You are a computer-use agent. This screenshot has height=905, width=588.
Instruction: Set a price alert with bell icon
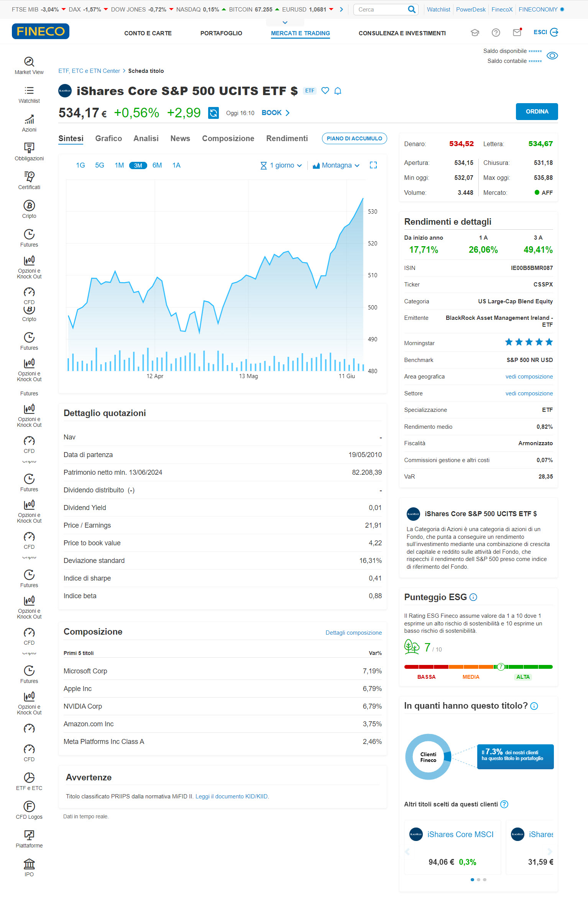coord(338,91)
